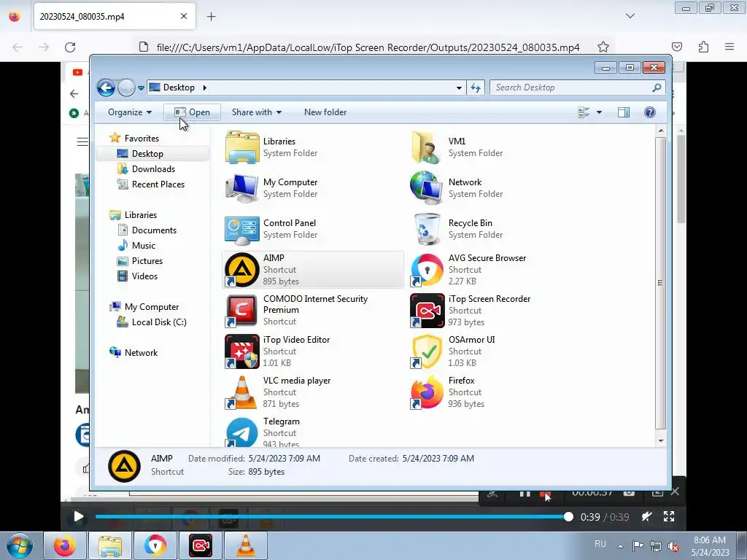Open the Organize dropdown menu
The image size is (747, 560).
pos(130,112)
